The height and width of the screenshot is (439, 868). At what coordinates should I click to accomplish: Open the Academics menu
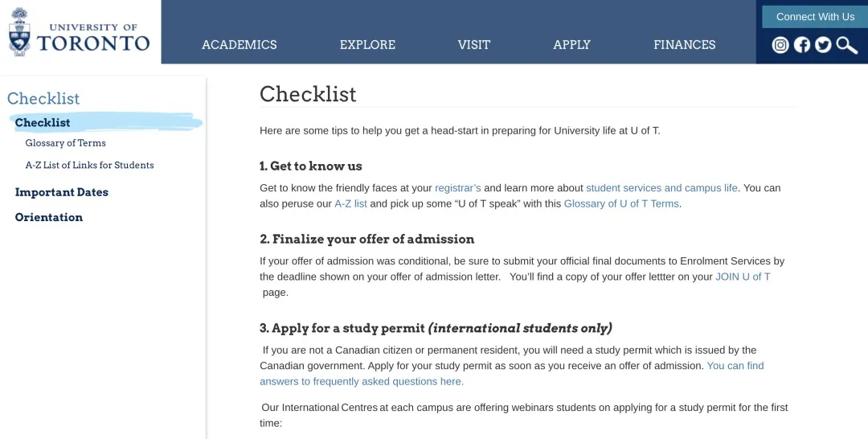pyautogui.click(x=240, y=45)
